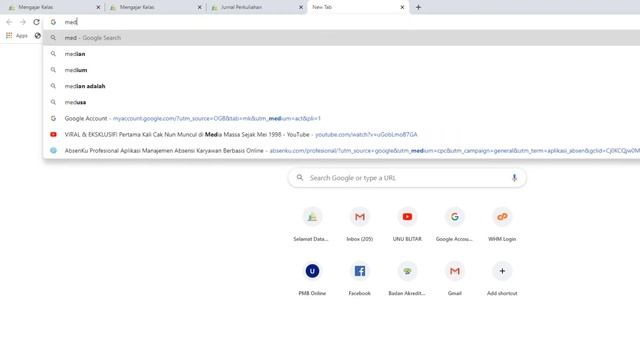Click the 'Inbox (205)' shortcut label

(360, 239)
